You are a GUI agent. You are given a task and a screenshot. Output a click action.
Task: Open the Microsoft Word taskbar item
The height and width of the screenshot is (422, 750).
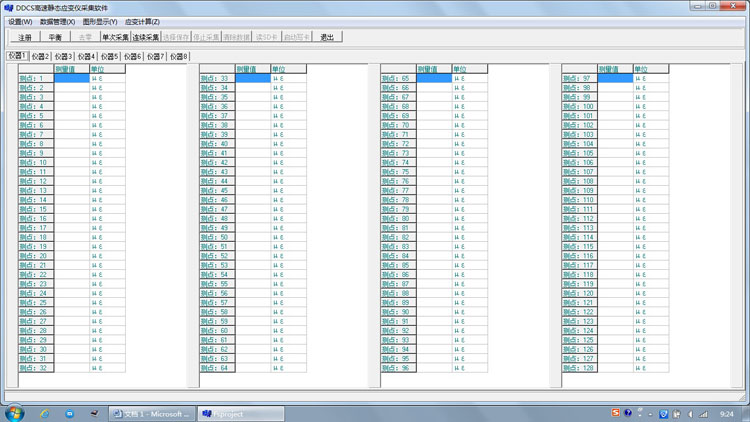pyautogui.click(x=150, y=413)
